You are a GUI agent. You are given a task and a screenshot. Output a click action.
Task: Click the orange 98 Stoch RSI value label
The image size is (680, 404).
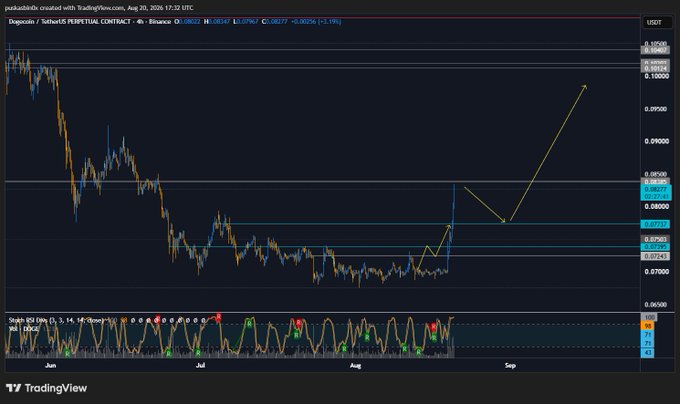[648, 326]
